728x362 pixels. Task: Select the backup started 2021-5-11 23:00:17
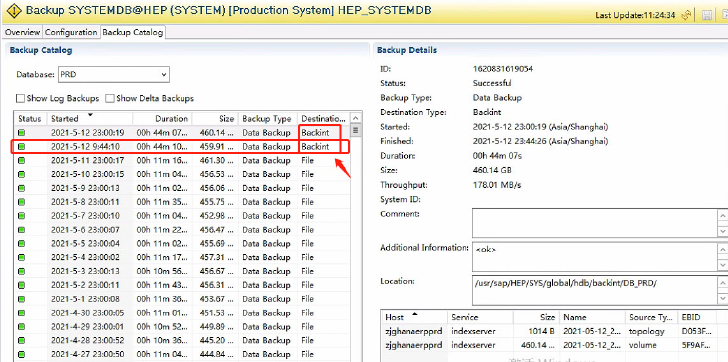pos(182,161)
